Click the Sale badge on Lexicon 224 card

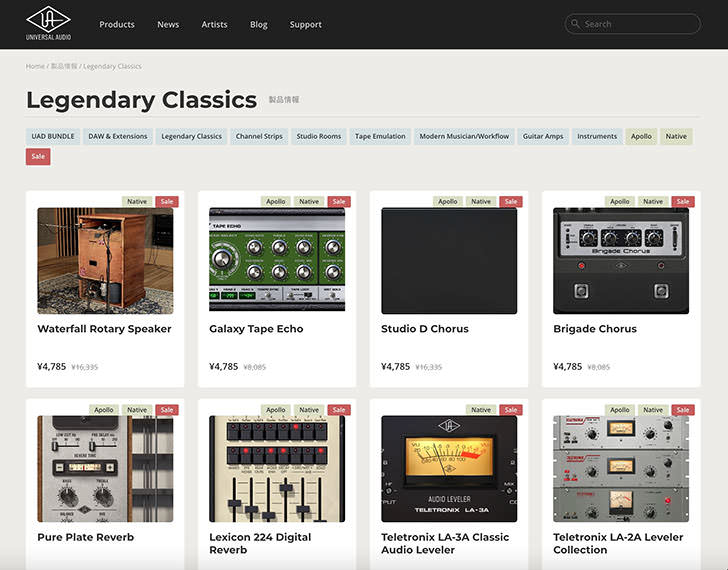pyautogui.click(x=339, y=410)
